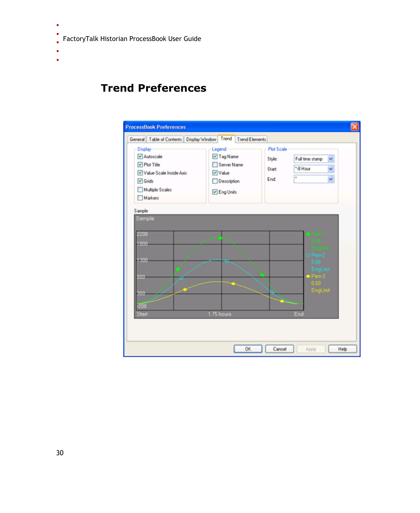Click the Pen-3 legend label
The height and width of the screenshot is (513, 420).
coord(318,276)
